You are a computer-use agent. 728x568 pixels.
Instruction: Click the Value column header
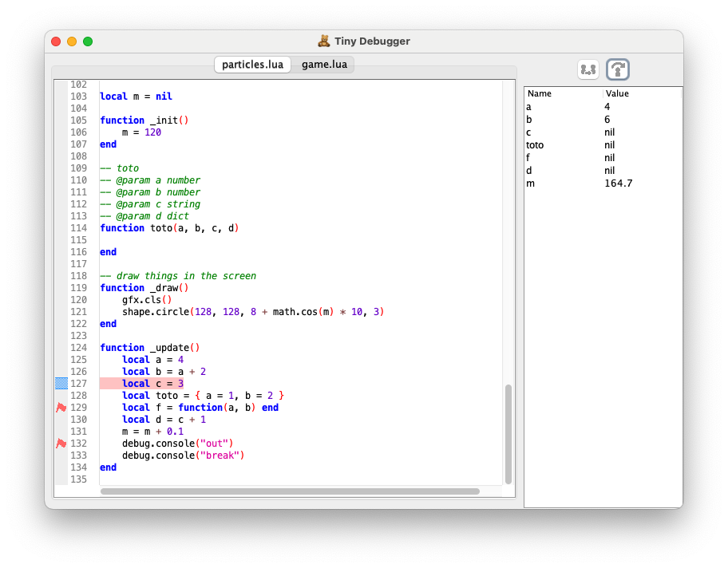pos(643,93)
